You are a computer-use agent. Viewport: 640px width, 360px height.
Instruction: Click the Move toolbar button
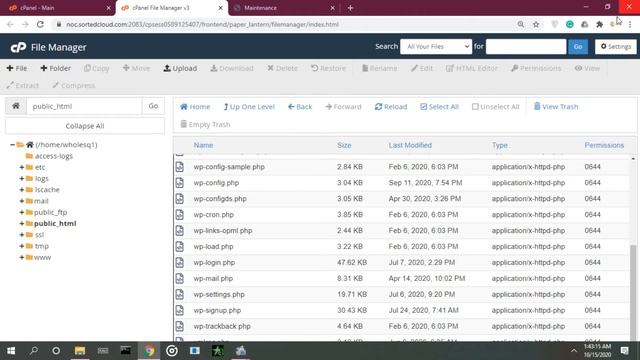pos(136,68)
